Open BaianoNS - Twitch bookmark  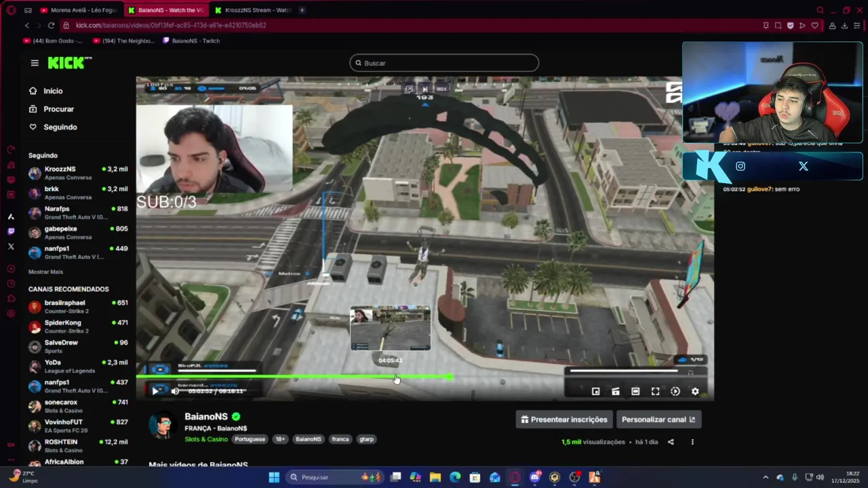[x=191, y=41]
